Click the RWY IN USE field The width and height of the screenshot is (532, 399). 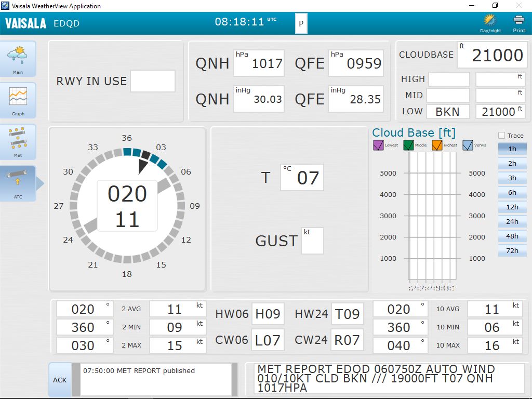point(153,81)
